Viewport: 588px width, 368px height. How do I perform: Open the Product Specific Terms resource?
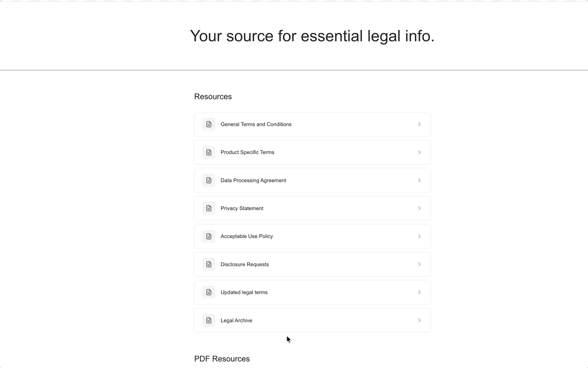tap(312, 152)
